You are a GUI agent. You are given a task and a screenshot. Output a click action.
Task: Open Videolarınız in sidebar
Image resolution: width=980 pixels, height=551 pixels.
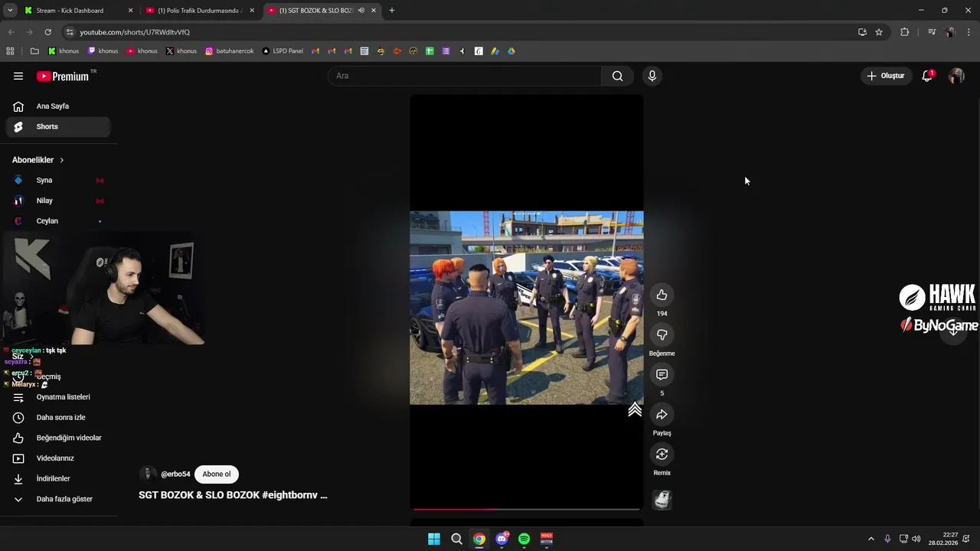pyautogui.click(x=58, y=458)
